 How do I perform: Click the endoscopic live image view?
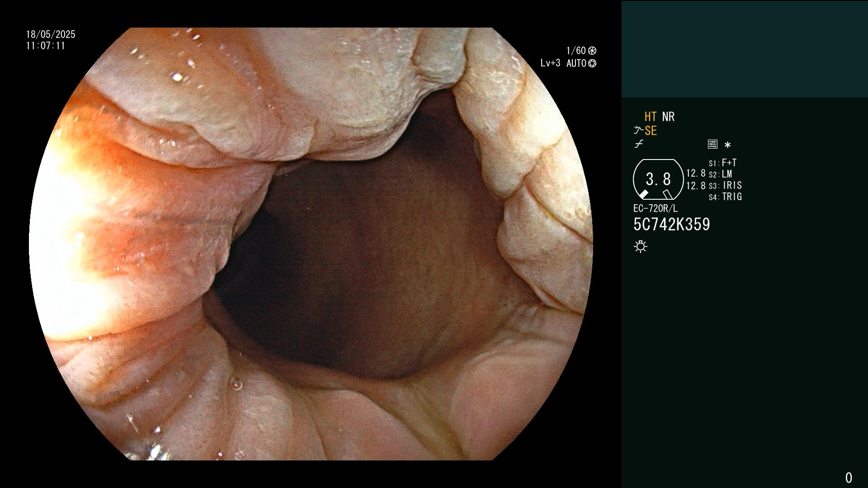pos(311,244)
